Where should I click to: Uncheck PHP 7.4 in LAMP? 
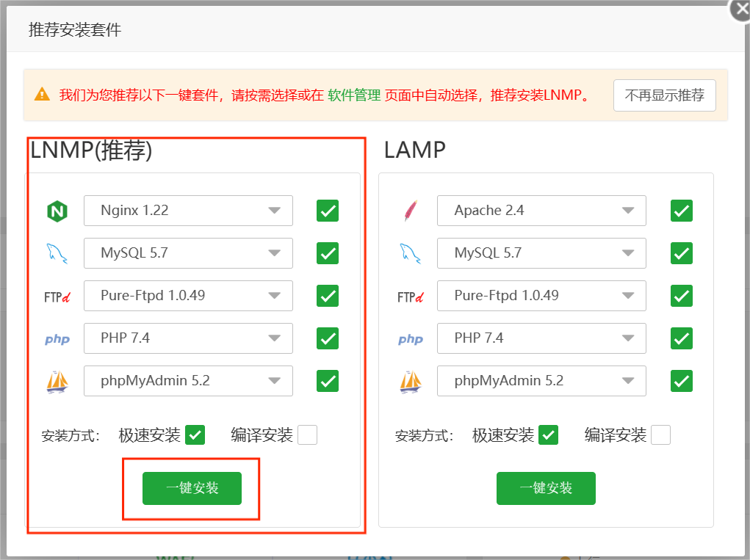tap(682, 338)
